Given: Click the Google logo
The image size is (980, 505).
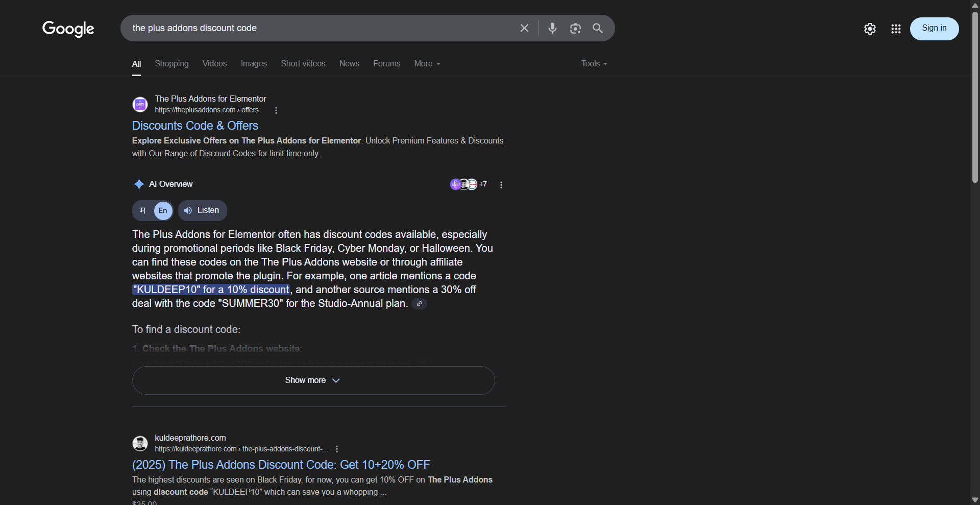Looking at the screenshot, I should tap(68, 29).
